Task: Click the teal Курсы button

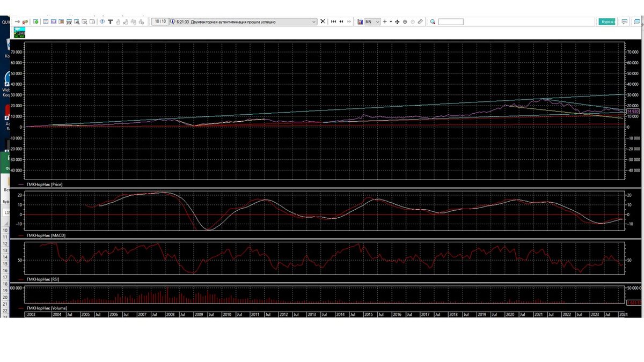Action: point(607,21)
